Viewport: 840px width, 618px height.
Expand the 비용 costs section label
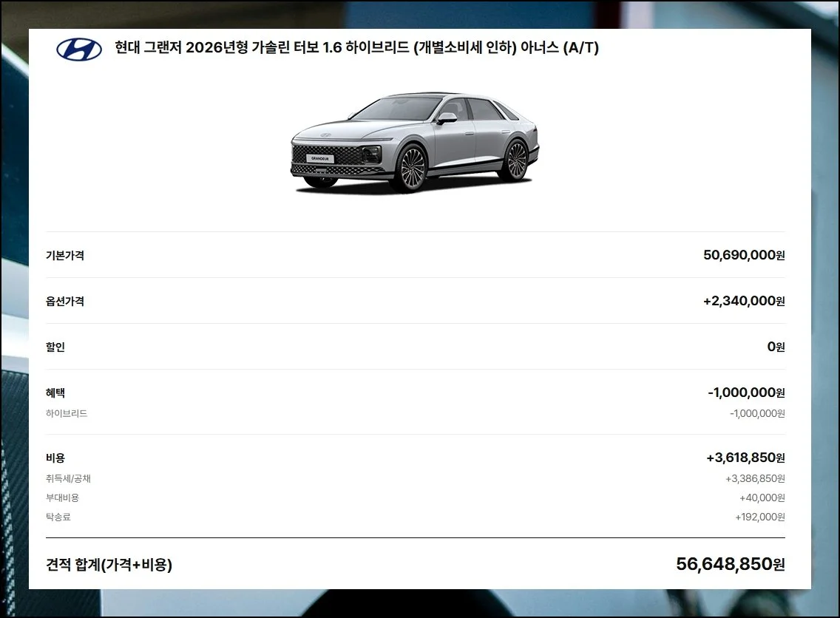55,458
